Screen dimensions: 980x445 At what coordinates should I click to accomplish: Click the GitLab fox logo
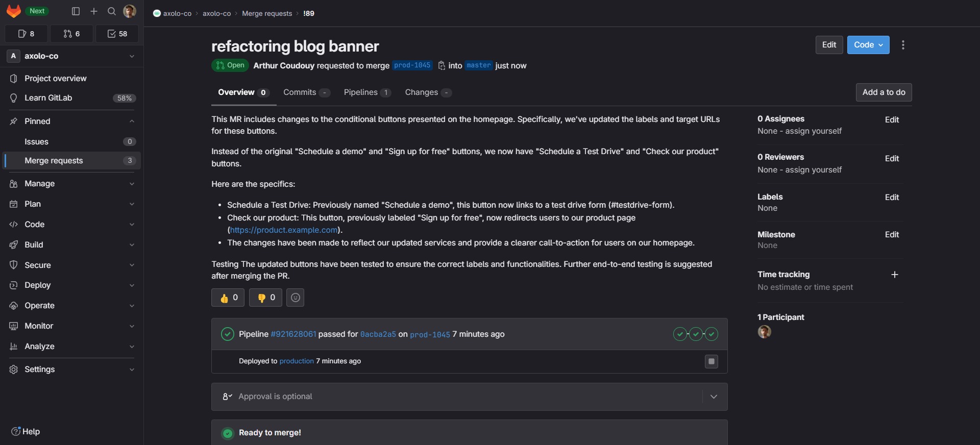point(13,11)
